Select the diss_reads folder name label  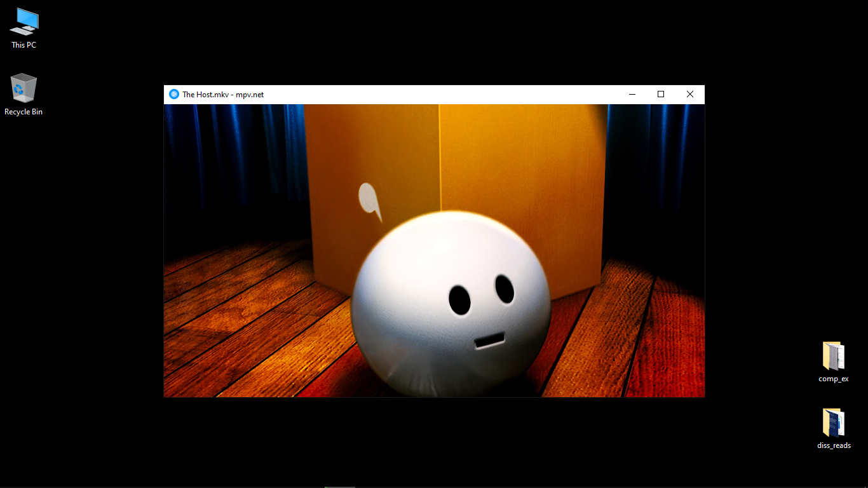[x=833, y=445]
